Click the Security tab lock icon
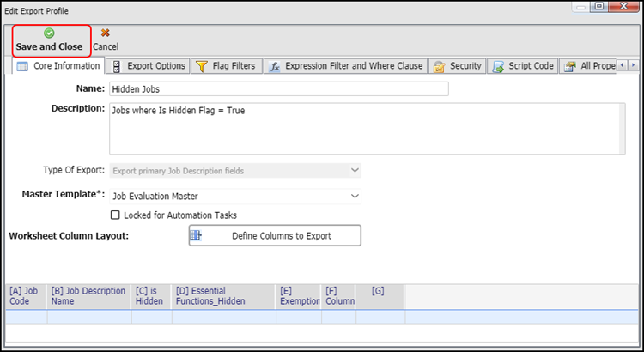Viewport: 644px width, 352px height. 439,66
